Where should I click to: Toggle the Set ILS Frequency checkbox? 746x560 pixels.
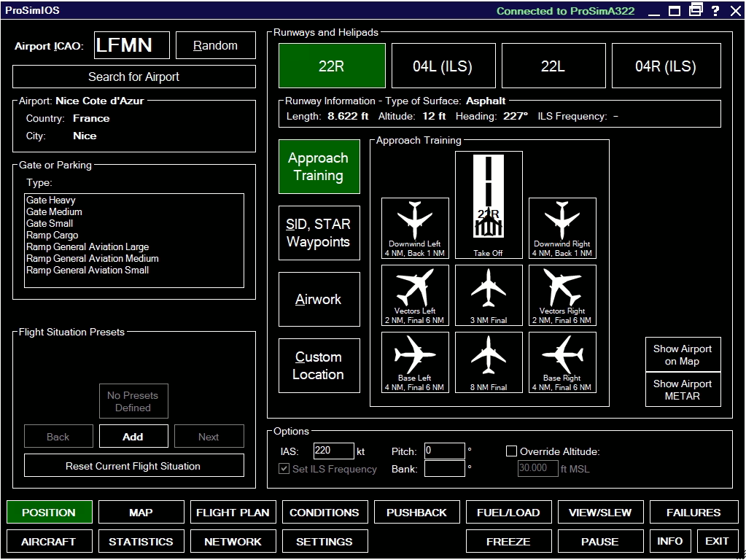(284, 469)
